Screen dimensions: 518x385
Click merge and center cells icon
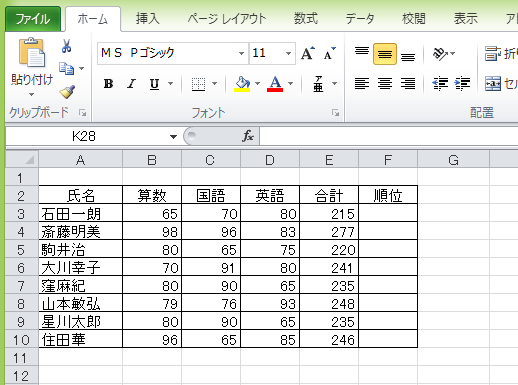493,83
